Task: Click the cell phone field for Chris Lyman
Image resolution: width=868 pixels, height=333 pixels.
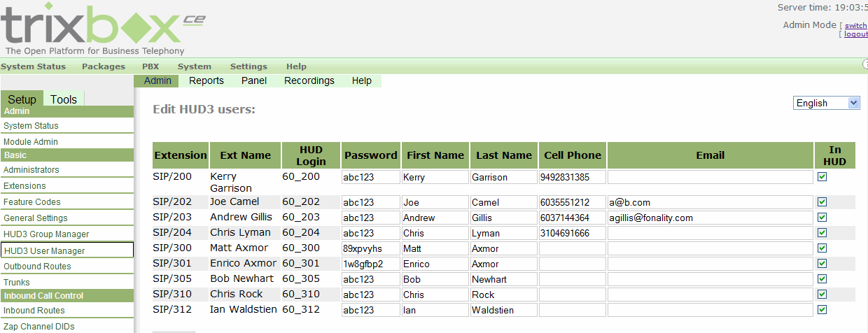Action: 572,233
